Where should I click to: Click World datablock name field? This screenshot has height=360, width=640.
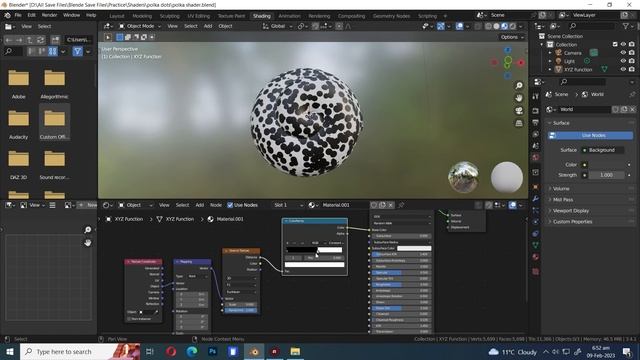(584, 109)
